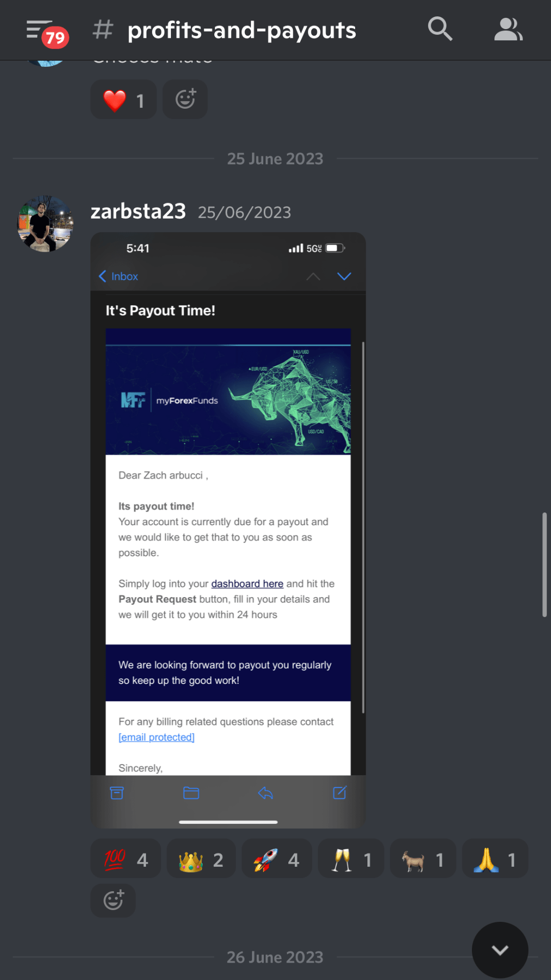Tap the reply arrow in email screenshot

[265, 793]
